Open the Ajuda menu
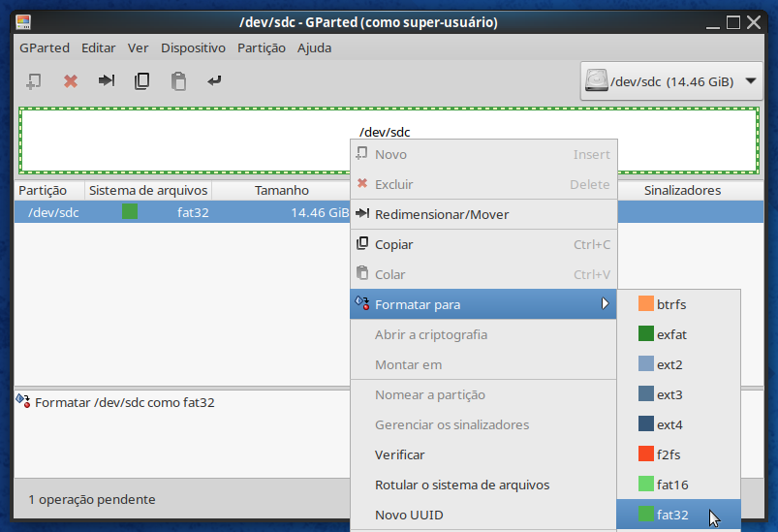Viewport: 778px width, 532px height. [314, 48]
